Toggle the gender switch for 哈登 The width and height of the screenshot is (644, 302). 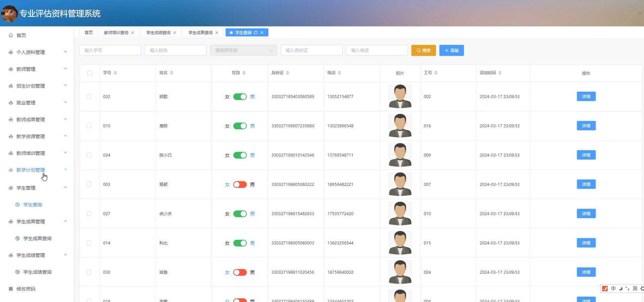(x=240, y=272)
